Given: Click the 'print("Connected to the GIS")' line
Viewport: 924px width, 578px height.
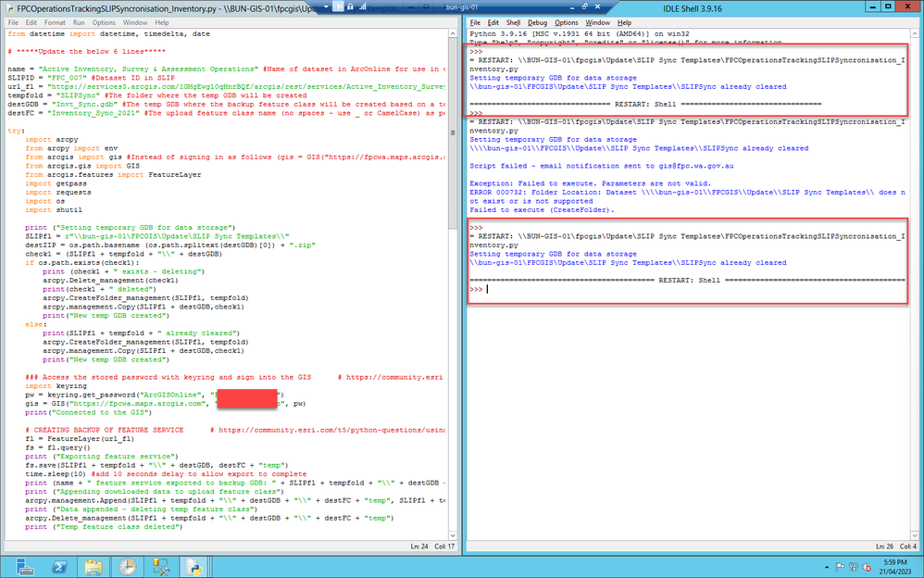Looking at the screenshot, I should [x=88, y=413].
